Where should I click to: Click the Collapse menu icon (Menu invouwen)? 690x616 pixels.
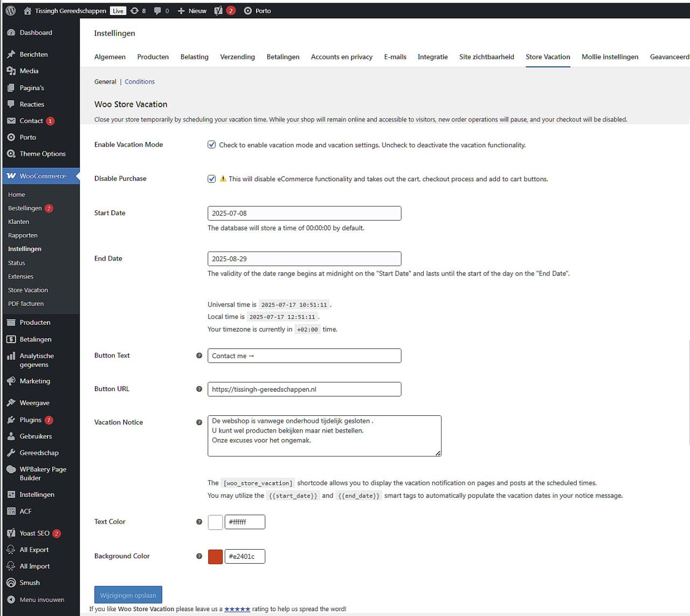click(x=11, y=599)
